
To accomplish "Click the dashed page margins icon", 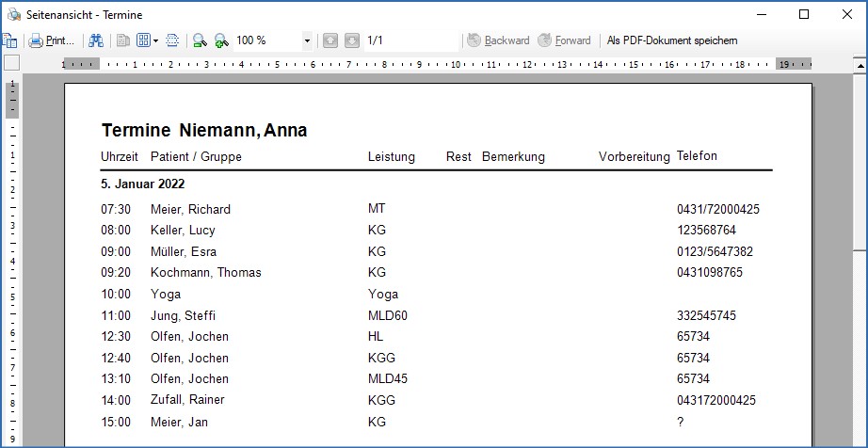I will tap(172, 40).
